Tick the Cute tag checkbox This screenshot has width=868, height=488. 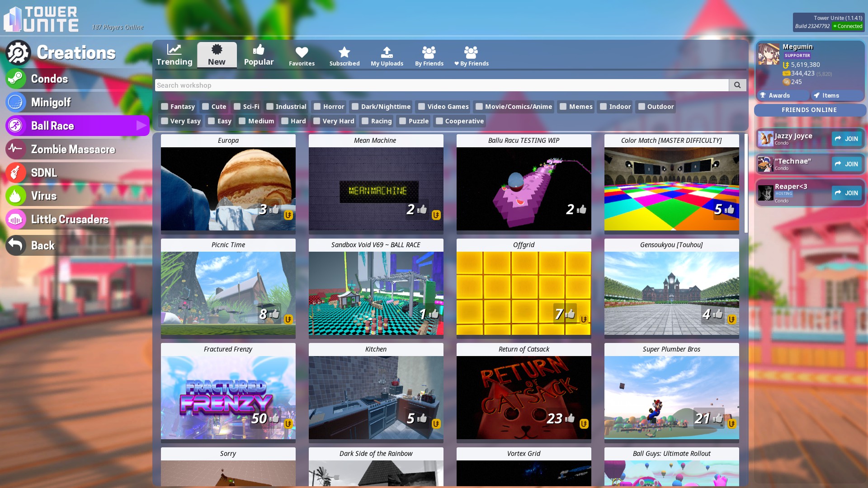pyautogui.click(x=206, y=107)
